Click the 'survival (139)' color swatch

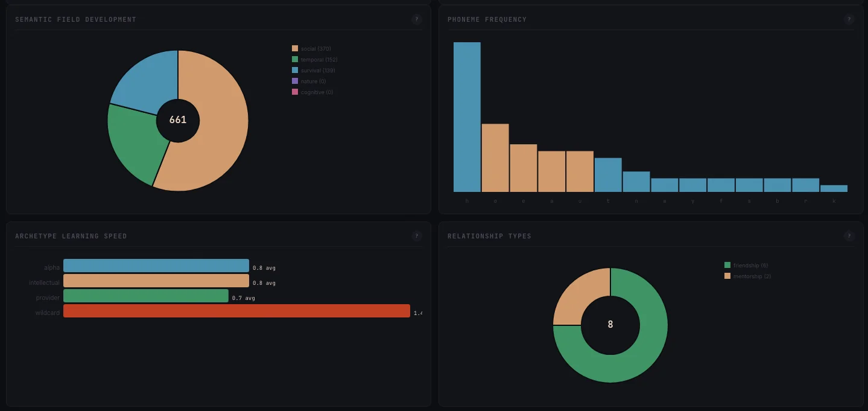click(x=294, y=70)
